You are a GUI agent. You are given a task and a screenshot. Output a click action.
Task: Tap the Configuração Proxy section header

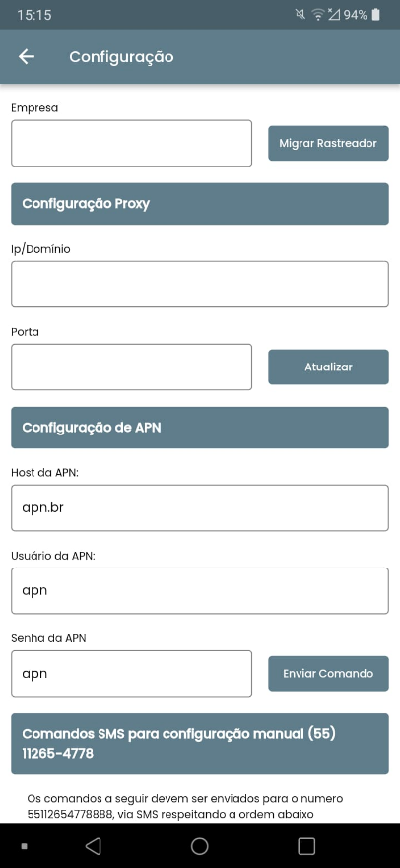(x=200, y=204)
